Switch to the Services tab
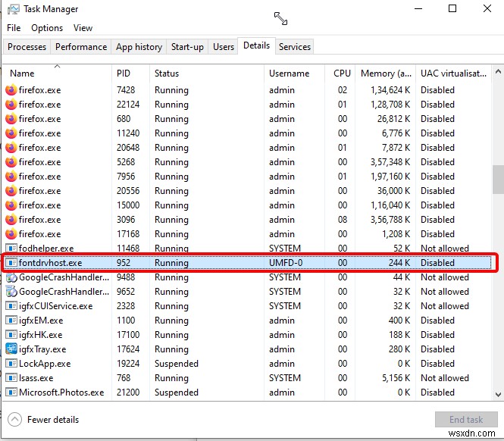Image resolution: width=504 pixels, height=441 pixels. (x=295, y=47)
